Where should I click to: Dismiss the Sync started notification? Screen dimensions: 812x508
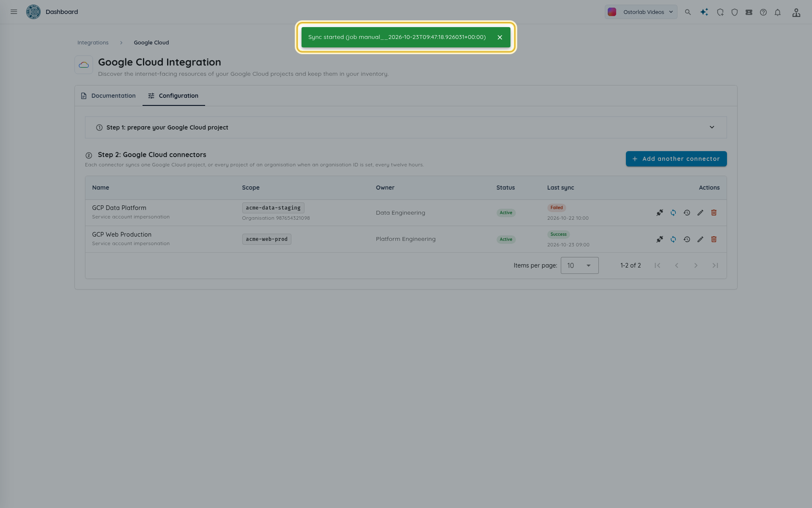pos(500,37)
